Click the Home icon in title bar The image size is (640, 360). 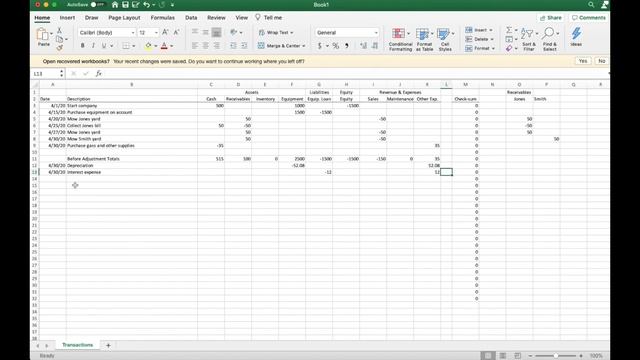[x=115, y=5]
